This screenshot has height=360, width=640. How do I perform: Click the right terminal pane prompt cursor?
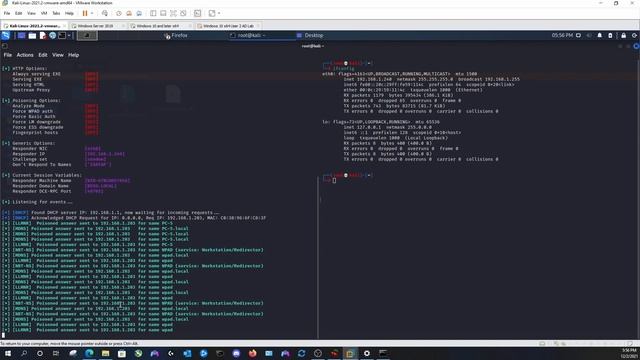[x=334, y=180]
